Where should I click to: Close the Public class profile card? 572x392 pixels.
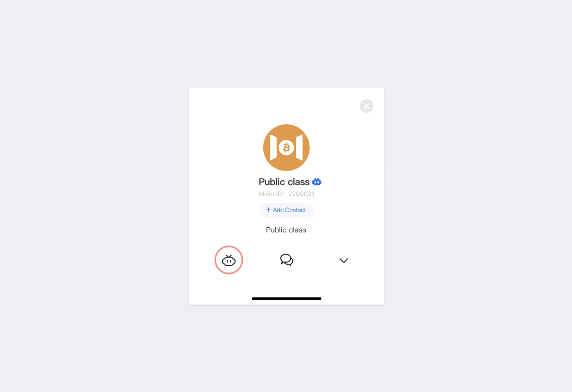366,106
